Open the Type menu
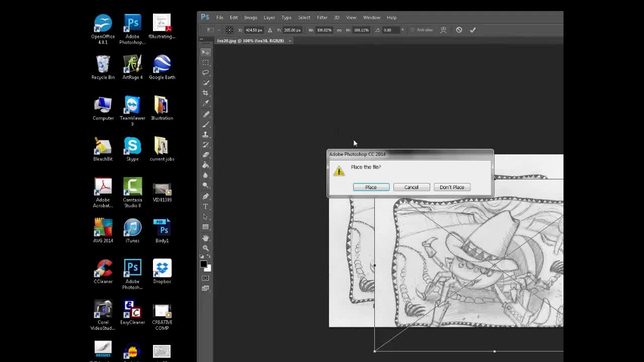 click(286, 17)
